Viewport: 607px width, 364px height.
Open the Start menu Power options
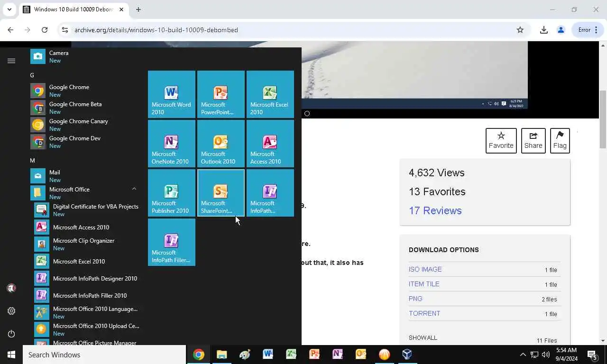[11, 334]
